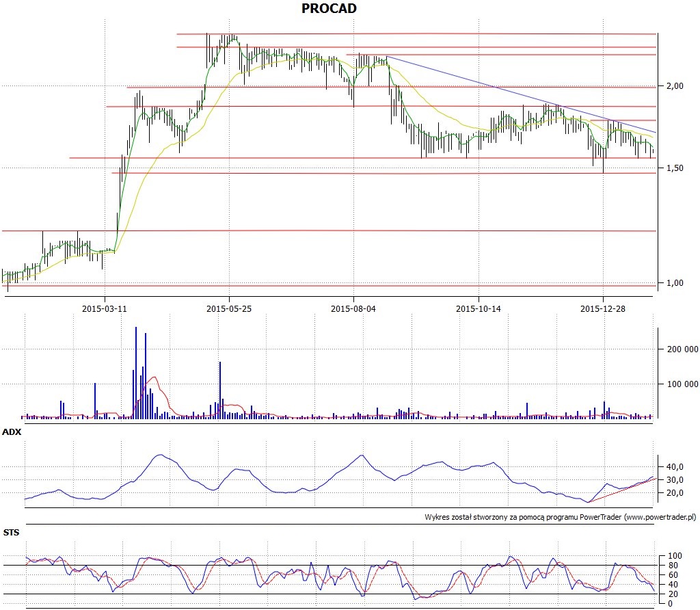Click the blue descending trendline on price chart
The image size is (700, 610).
pos(521,94)
